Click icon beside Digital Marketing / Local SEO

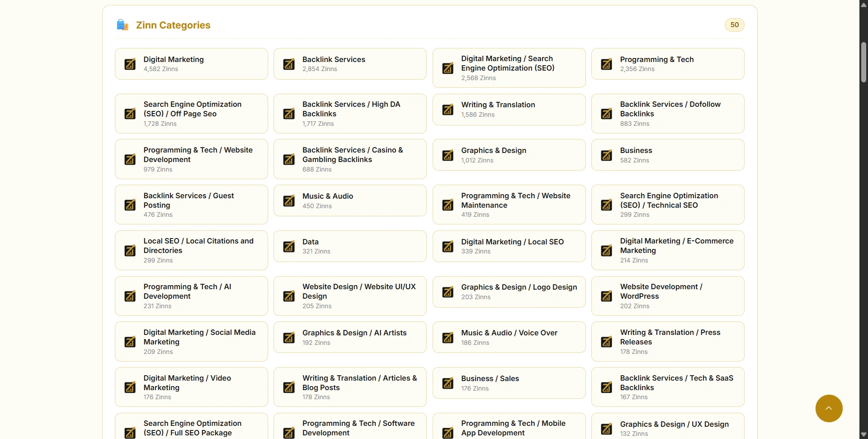tap(448, 247)
